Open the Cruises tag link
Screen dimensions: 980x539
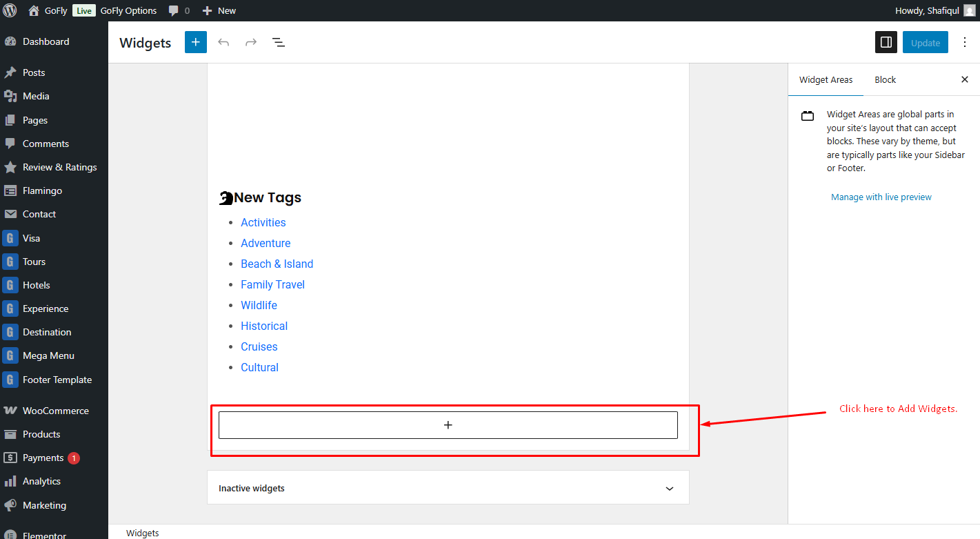(259, 346)
